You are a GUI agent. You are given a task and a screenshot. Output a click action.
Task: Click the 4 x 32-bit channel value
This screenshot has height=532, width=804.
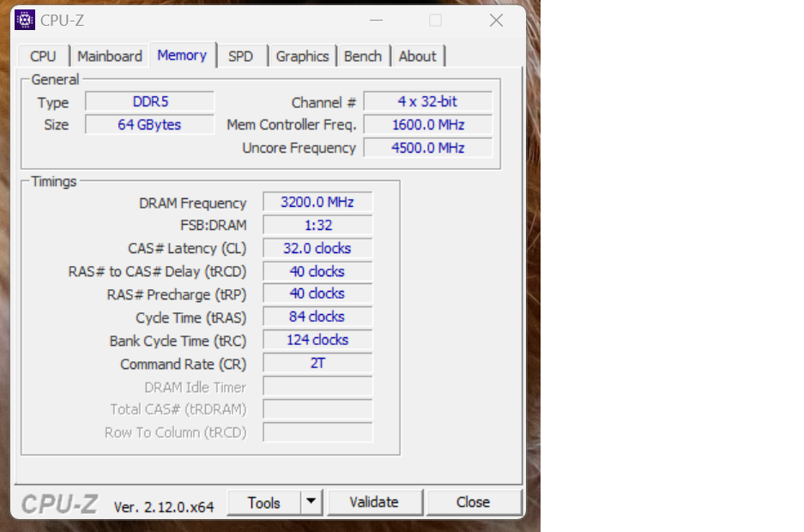[427, 101]
